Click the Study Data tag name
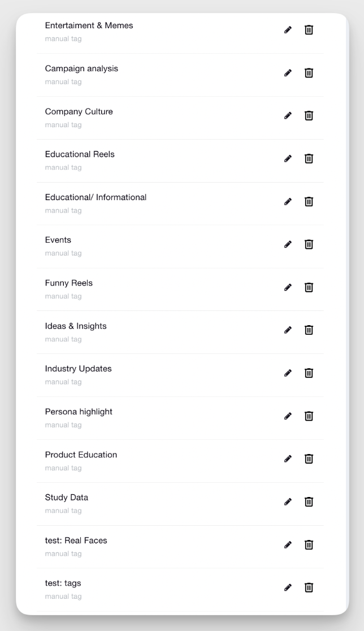The height and width of the screenshot is (631, 364). tap(66, 498)
